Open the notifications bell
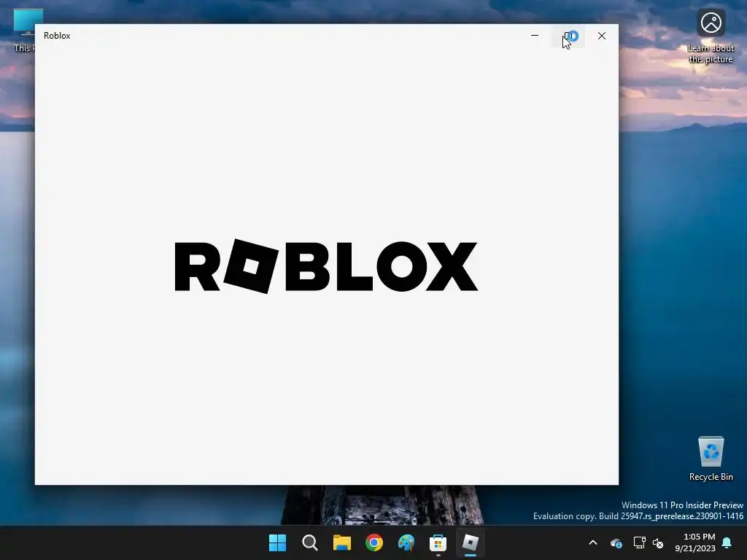The height and width of the screenshot is (560, 747). (727, 542)
